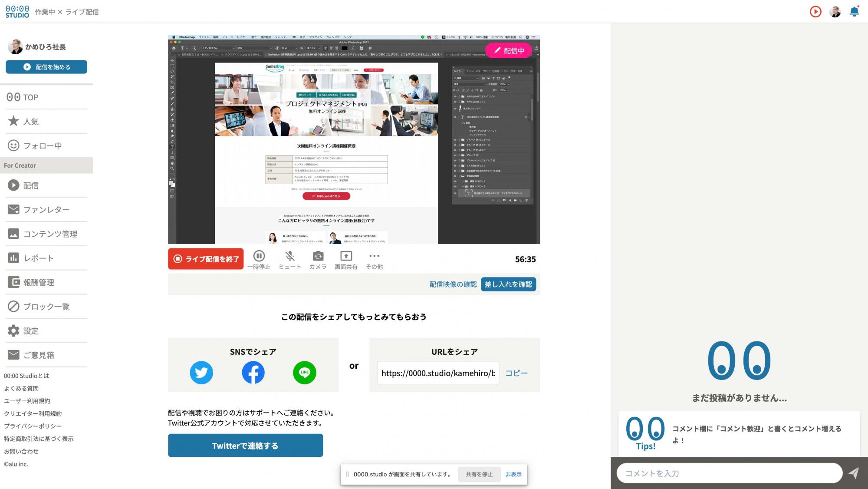Click the streamed Photoshop preview video
Image resolution: width=868 pixels, height=489 pixels.
354,139
